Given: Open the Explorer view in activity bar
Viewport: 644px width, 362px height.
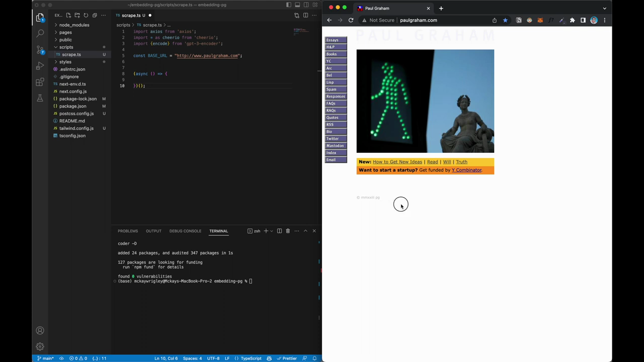Looking at the screenshot, I should (x=40, y=18).
